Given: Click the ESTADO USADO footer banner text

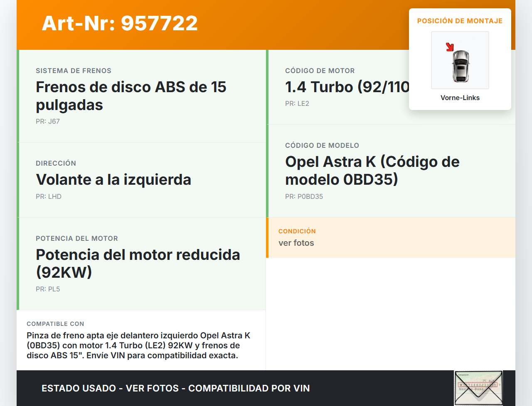Looking at the screenshot, I should click(x=175, y=389).
